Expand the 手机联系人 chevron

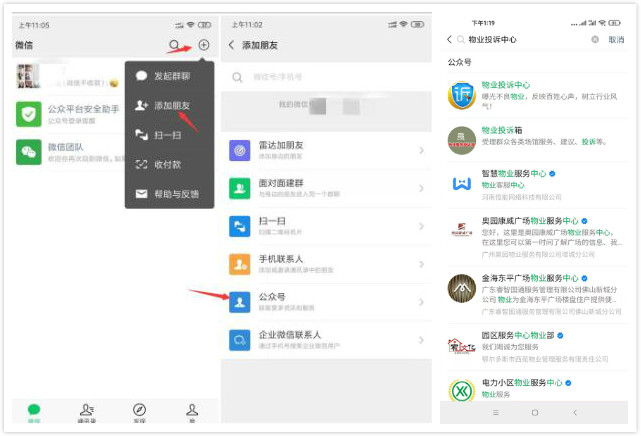pos(421,264)
